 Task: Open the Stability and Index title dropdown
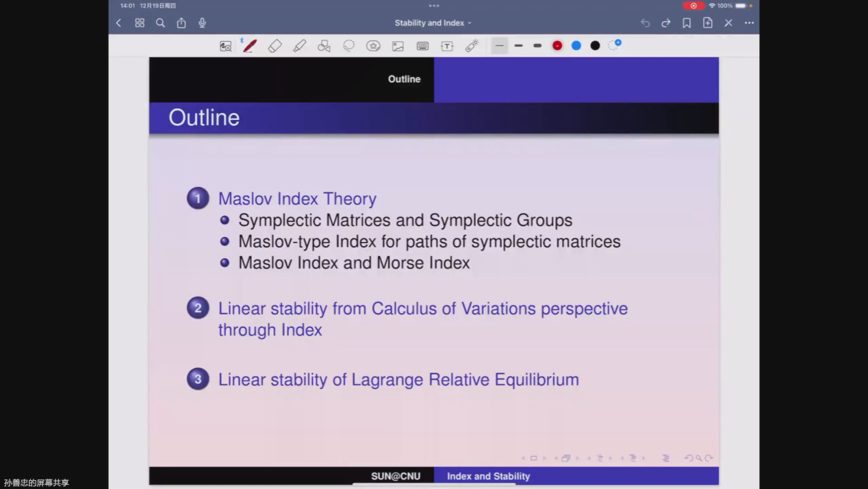pyautogui.click(x=433, y=23)
